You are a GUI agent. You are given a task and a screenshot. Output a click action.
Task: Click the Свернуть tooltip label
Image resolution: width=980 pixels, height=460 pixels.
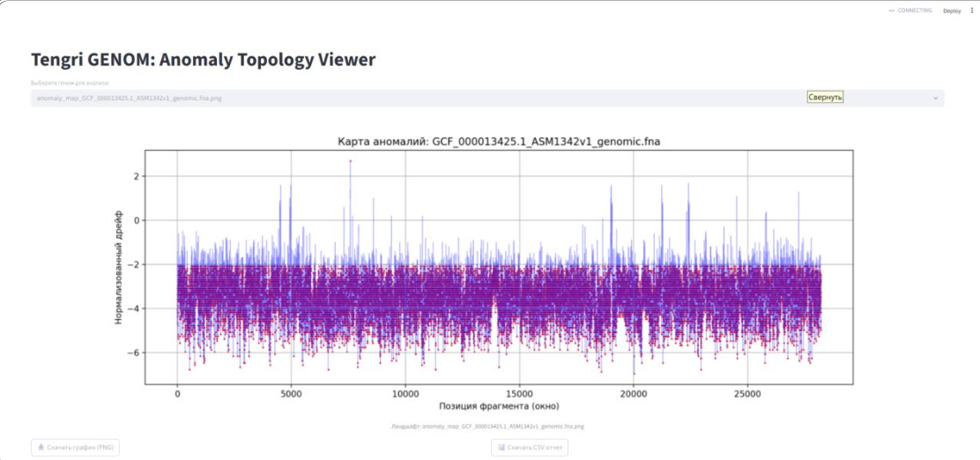click(825, 98)
